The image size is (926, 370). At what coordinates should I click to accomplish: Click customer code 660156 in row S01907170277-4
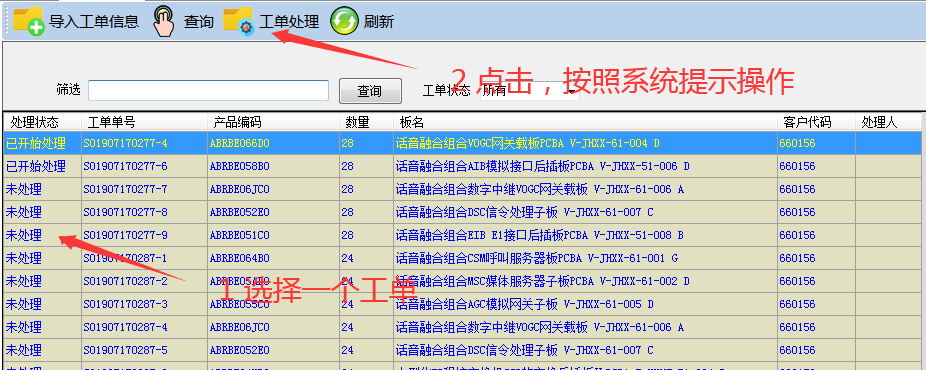(x=797, y=143)
